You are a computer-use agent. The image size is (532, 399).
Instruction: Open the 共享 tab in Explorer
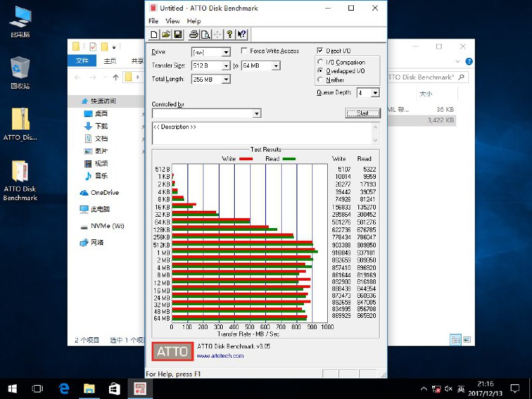pyautogui.click(x=138, y=61)
